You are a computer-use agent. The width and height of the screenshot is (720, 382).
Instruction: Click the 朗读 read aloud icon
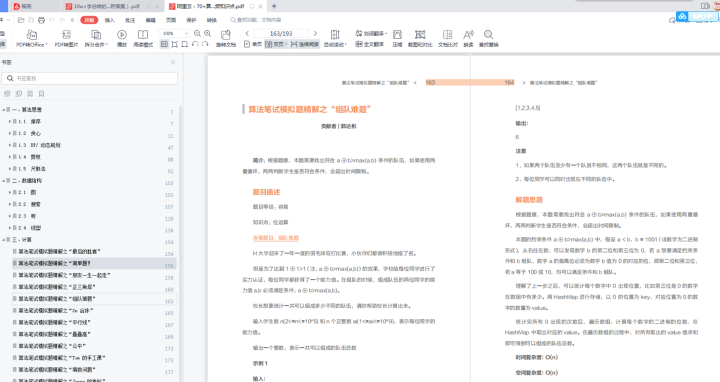click(468, 39)
